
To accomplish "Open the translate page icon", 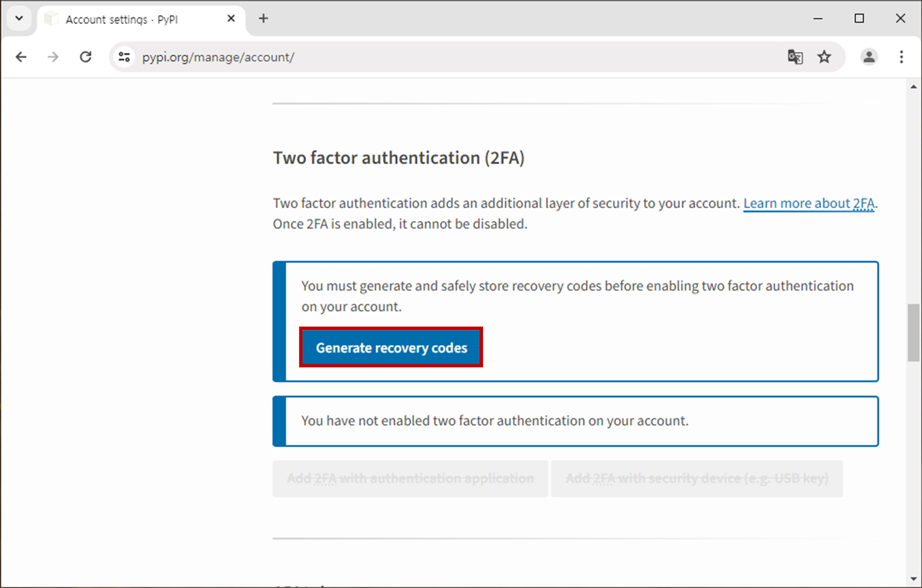I will point(795,57).
